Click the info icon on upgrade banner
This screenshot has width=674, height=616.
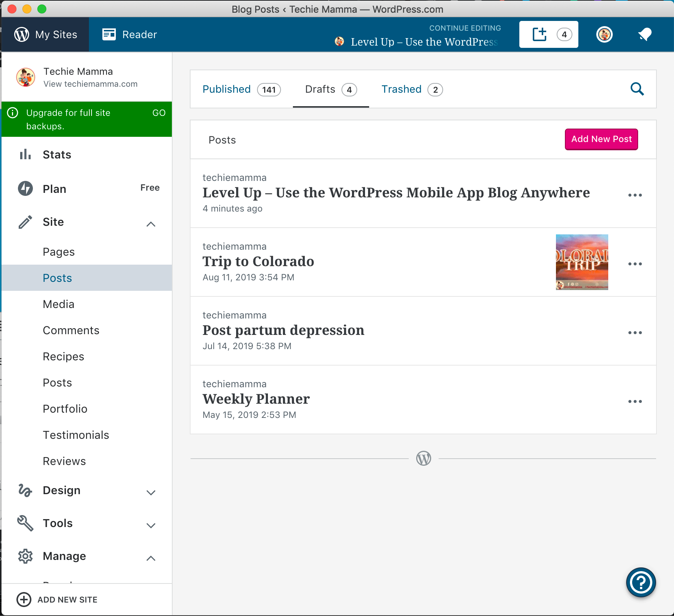tap(13, 113)
